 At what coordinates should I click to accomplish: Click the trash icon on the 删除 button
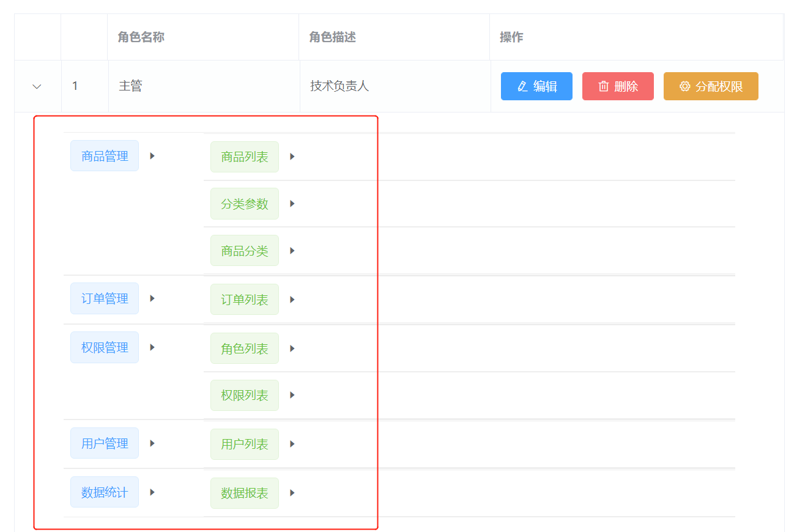point(602,86)
